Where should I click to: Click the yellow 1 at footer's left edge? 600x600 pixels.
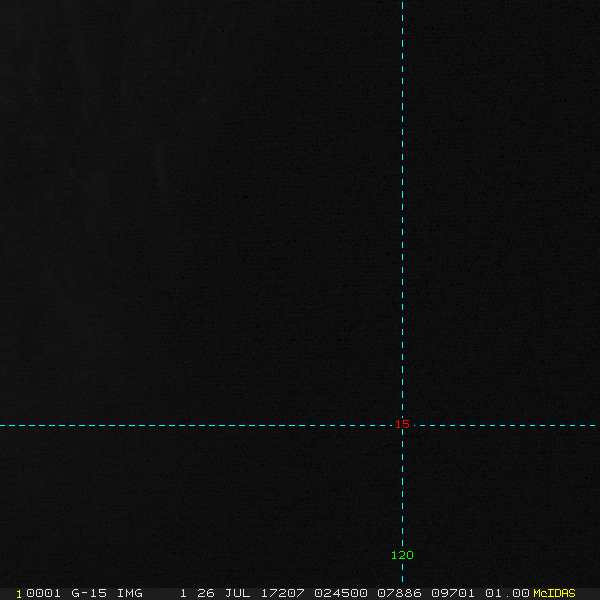19,593
